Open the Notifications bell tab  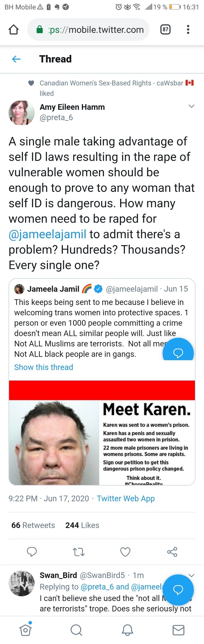point(127,630)
